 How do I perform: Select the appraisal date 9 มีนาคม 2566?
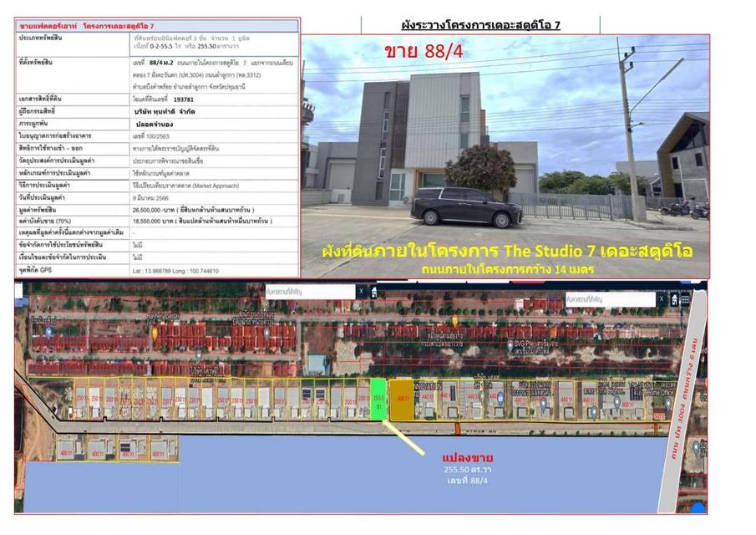tap(150, 198)
